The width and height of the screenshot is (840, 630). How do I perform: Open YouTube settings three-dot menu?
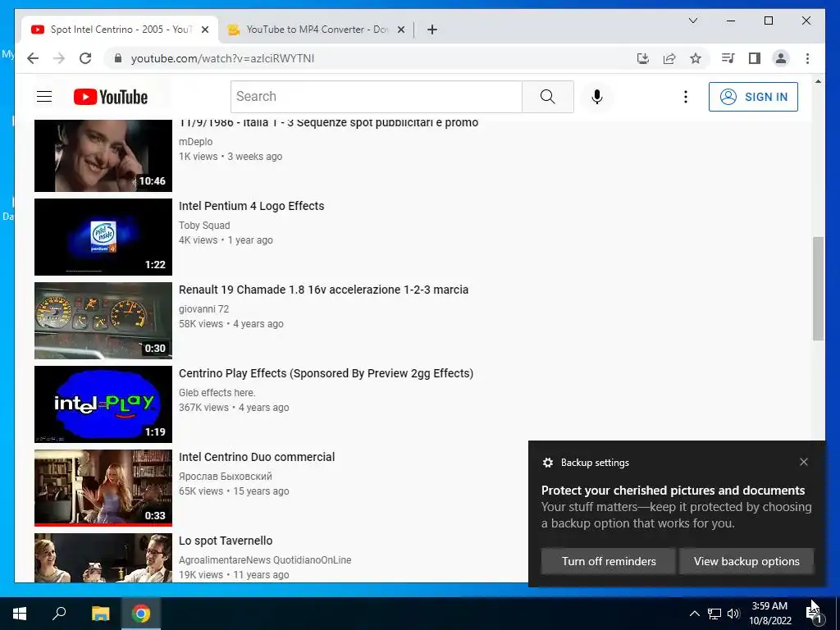coord(685,97)
